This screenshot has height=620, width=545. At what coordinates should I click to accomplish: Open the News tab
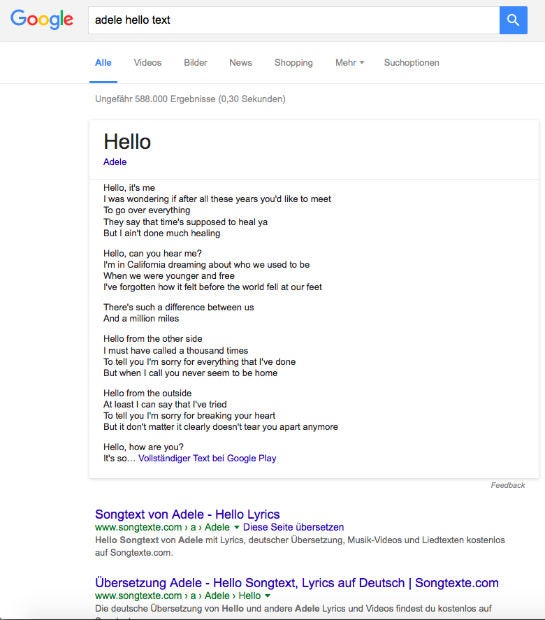click(240, 62)
